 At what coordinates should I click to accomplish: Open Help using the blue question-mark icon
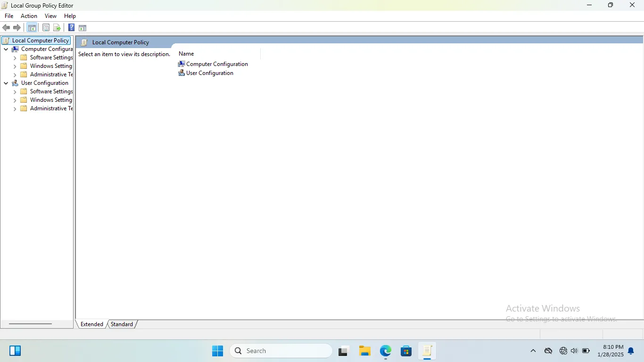point(71,28)
